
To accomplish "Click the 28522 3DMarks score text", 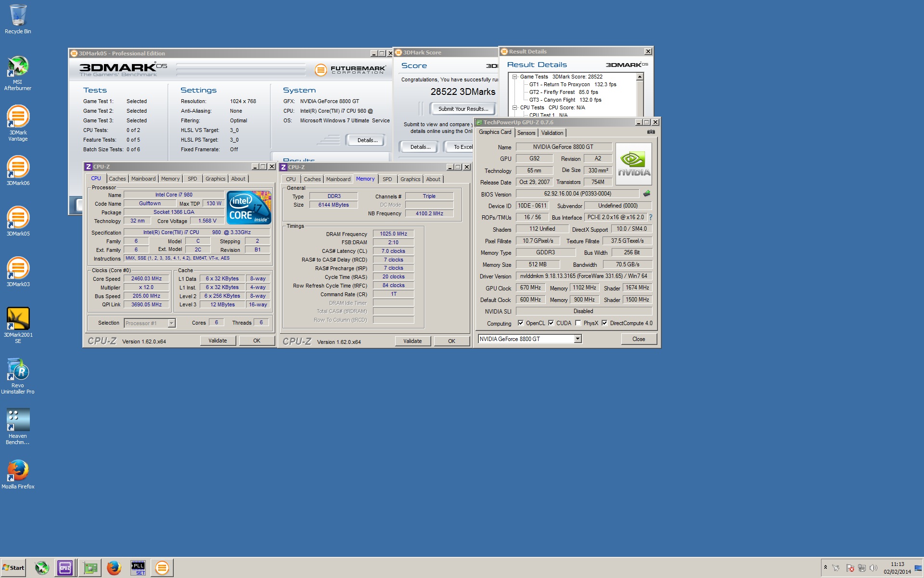I will pos(462,92).
